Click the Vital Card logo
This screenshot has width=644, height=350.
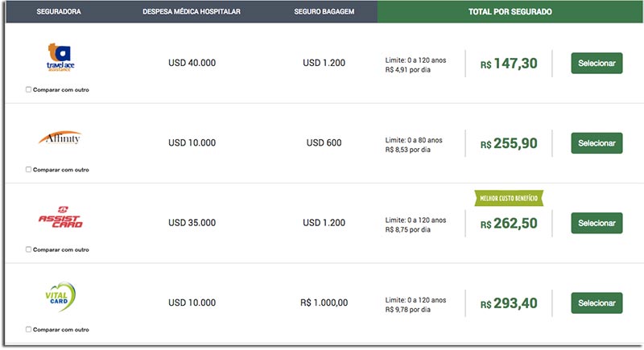[x=60, y=297]
